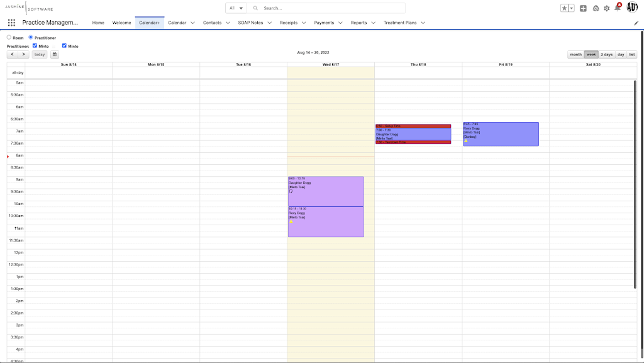The height and width of the screenshot is (363, 644).
Task: Switch to the Welcome tab
Action: pos(121,23)
